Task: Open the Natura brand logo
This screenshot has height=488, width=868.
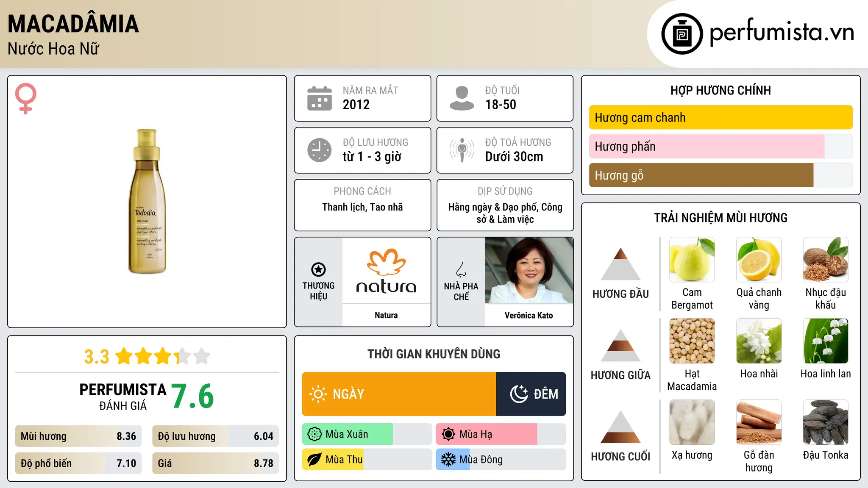Action: (386, 271)
